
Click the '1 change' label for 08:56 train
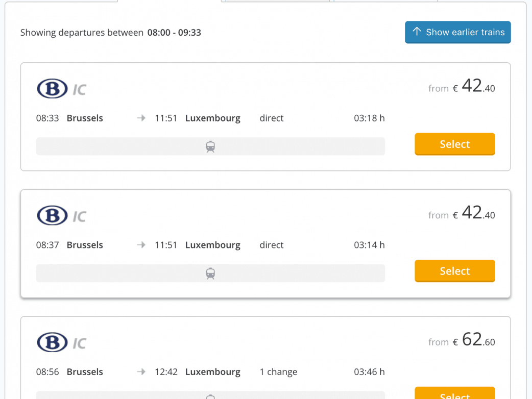(x=278, y=372)
